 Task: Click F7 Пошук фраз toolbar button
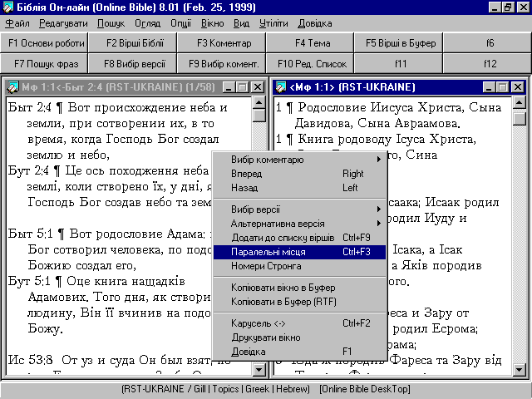pyautogui.click(x=45, y=63)
